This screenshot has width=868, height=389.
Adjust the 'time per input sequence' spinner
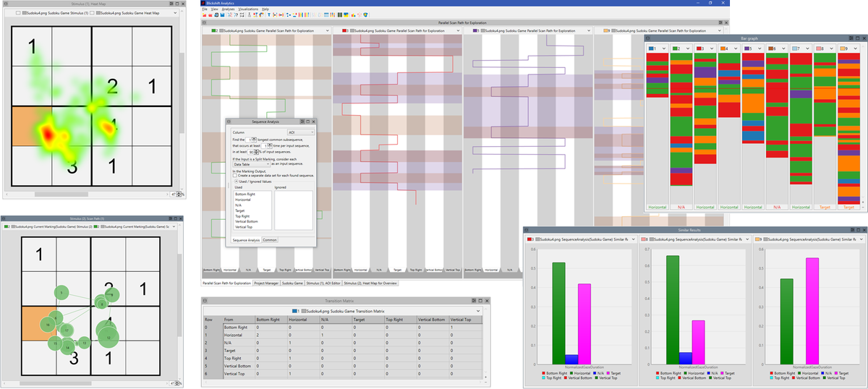pyautogui.click(x=270, y=145)
